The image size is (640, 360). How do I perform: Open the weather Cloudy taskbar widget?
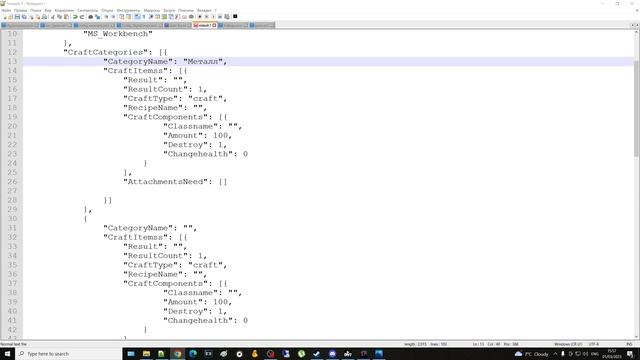click(532, 354)
